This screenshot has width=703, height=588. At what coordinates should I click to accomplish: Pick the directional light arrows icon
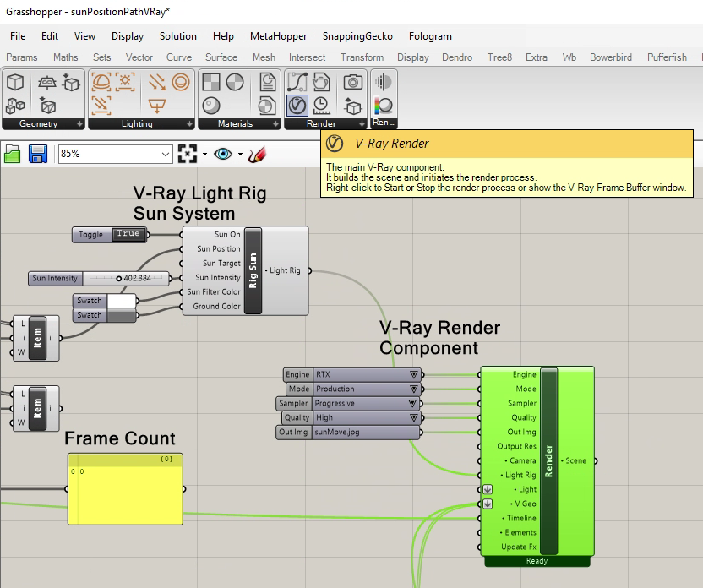[157, 83]
